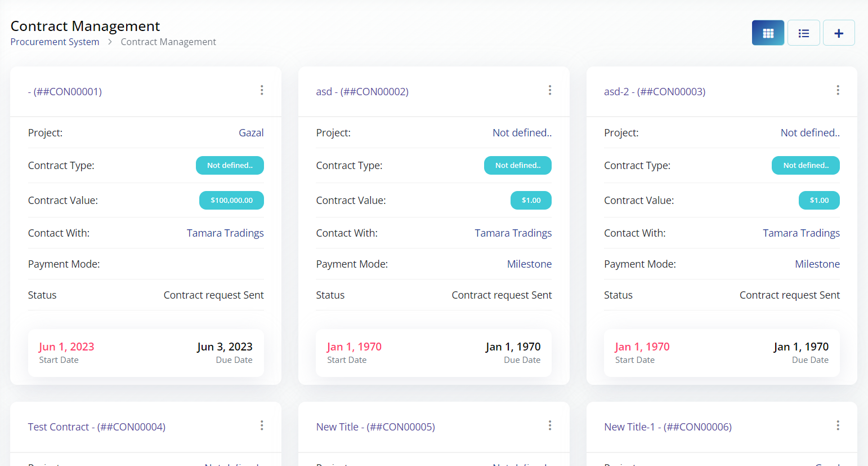Open the asd - (##CON00002) contract

coord(362,92)
